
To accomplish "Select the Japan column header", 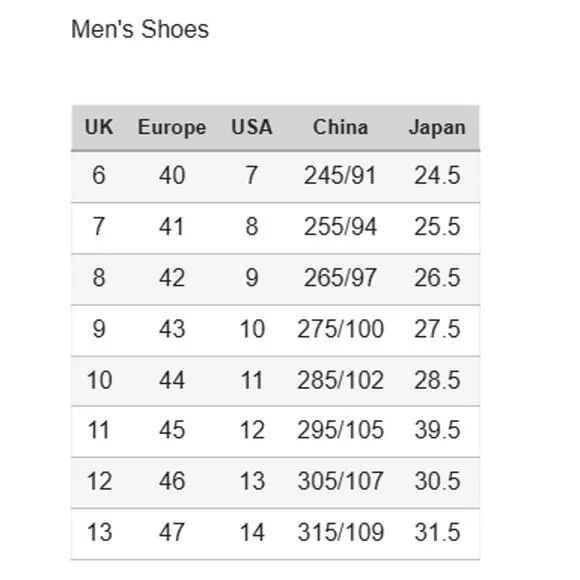I will [437, 128].
